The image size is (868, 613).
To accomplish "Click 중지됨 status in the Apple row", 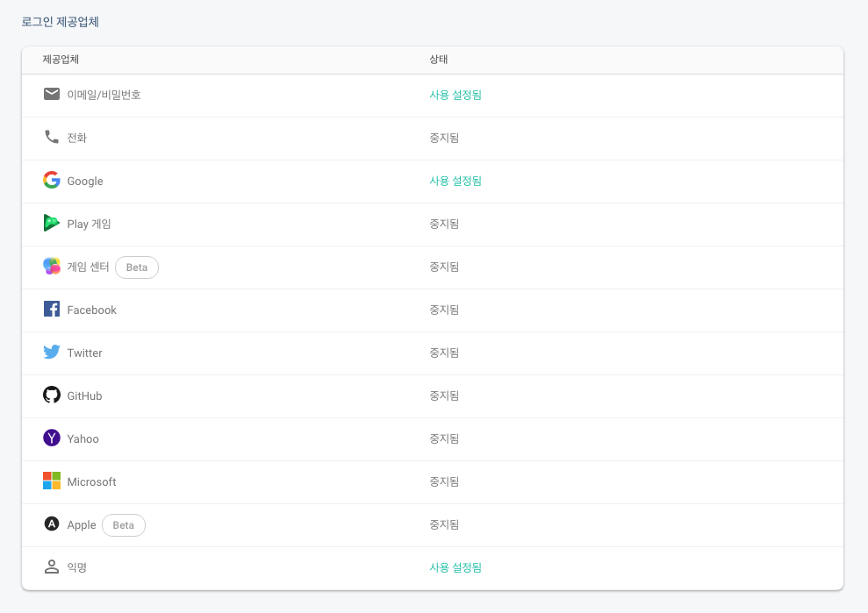I will tap(444, 525).
